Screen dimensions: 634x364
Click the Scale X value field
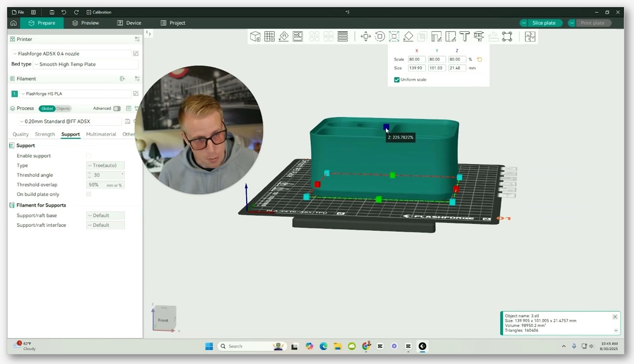[x=417, y=60]
